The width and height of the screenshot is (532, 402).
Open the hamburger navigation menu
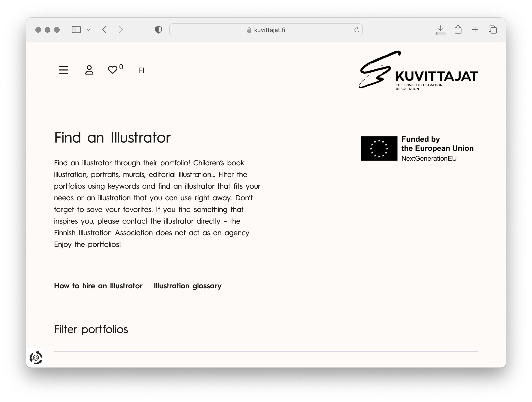coord(63,70)
